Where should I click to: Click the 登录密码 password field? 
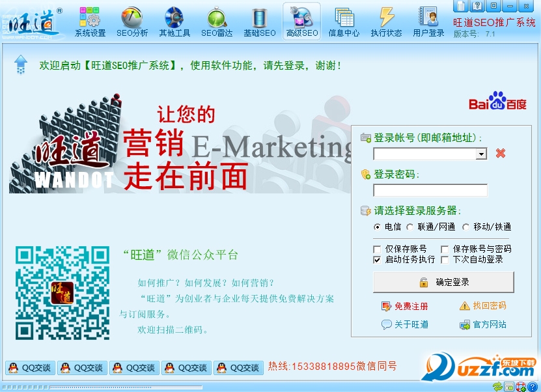(430, 190)
